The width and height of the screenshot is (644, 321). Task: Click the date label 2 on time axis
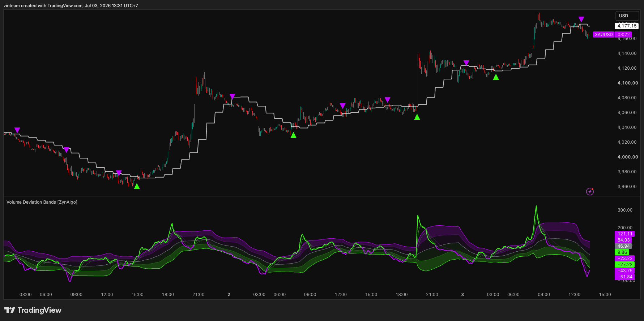[229, 295]
